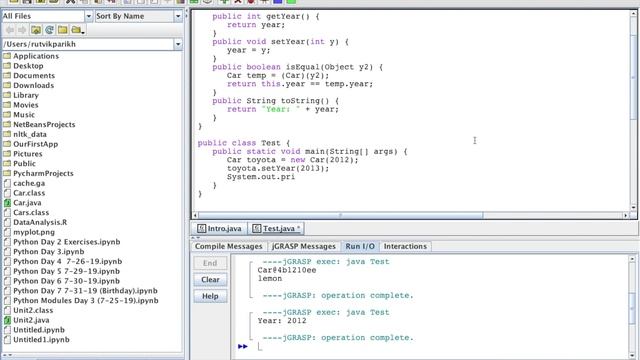640x360 pixels.
Task: Switch to the Intro.java tab
Action: [x=220, y=229]
